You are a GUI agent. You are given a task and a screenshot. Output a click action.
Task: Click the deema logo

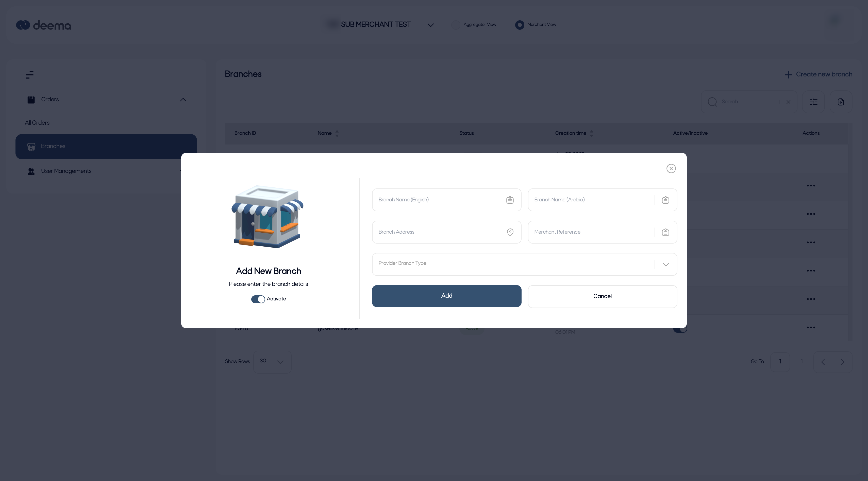tap(43, 25)
